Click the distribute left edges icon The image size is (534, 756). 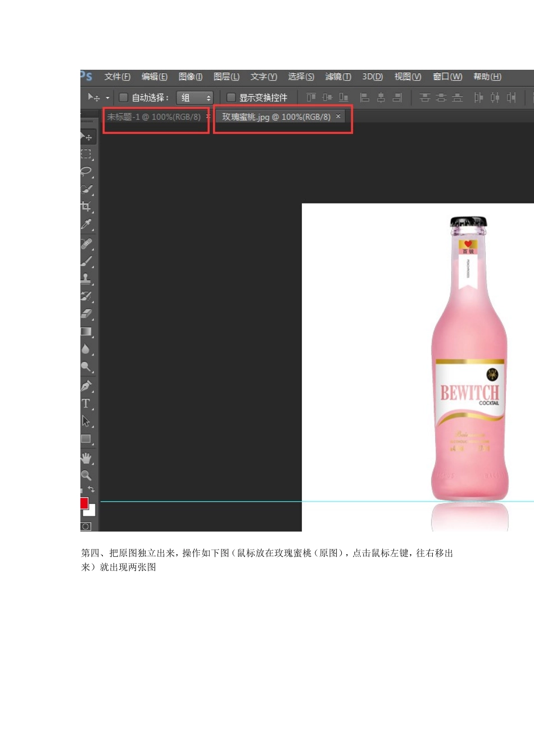478,97
